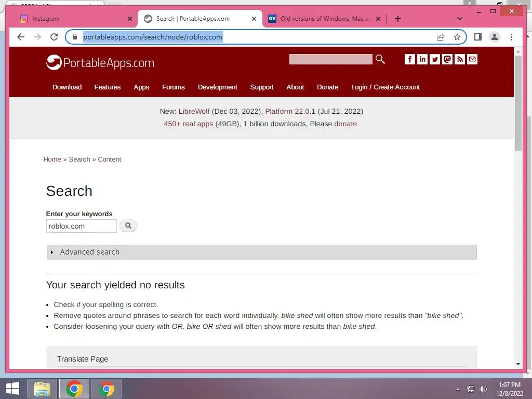
Task: Open a new tab with plus button
Action: pyautogui.click(x=398, y=19)
